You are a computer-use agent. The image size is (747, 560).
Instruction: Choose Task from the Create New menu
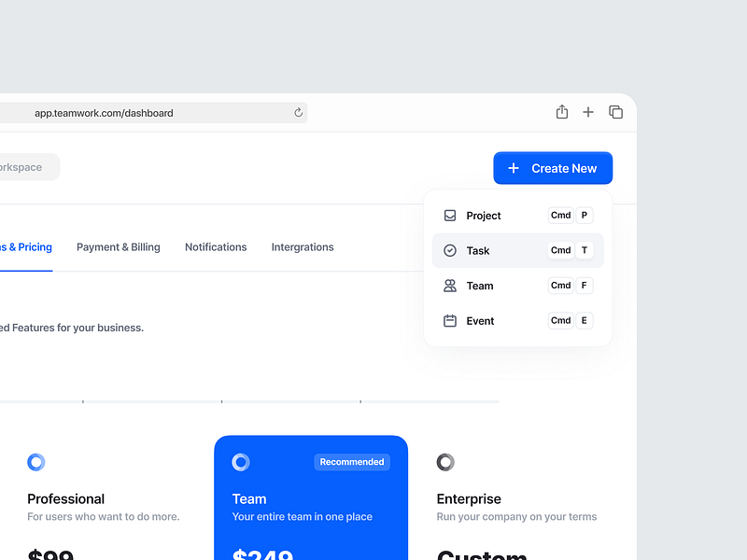(x=518, y=250)
